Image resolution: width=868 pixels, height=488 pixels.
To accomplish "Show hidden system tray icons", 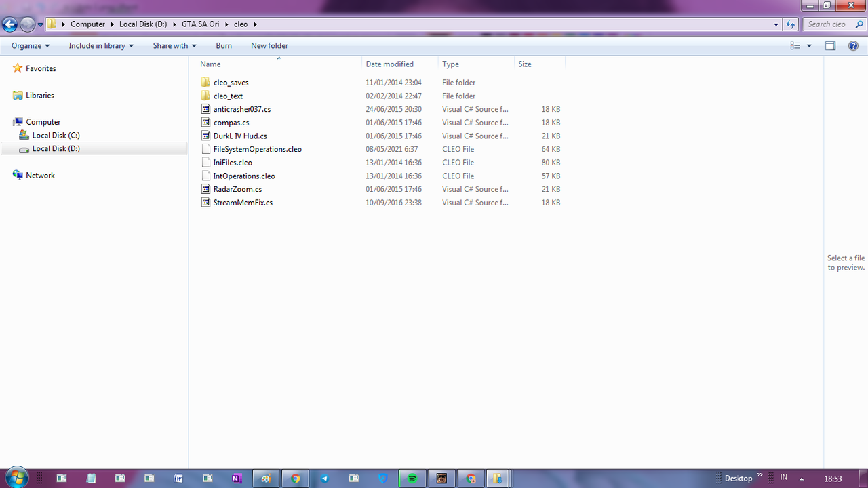I will (802, 478).
